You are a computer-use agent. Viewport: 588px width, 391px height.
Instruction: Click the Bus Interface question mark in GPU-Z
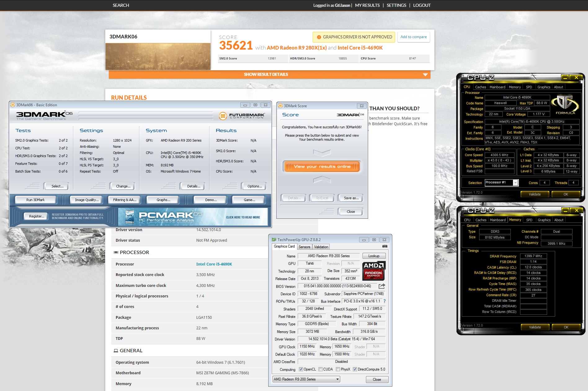point(385,301)
